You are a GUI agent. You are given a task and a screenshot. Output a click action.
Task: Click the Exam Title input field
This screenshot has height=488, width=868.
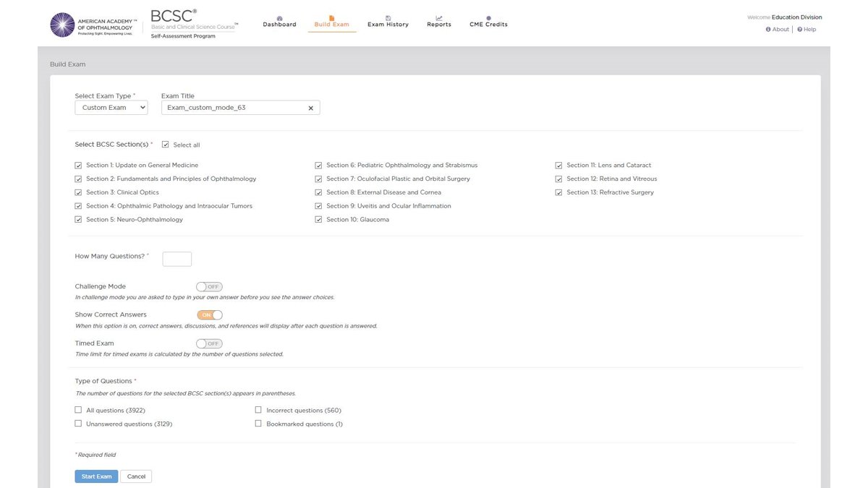(x=240, y=108)
